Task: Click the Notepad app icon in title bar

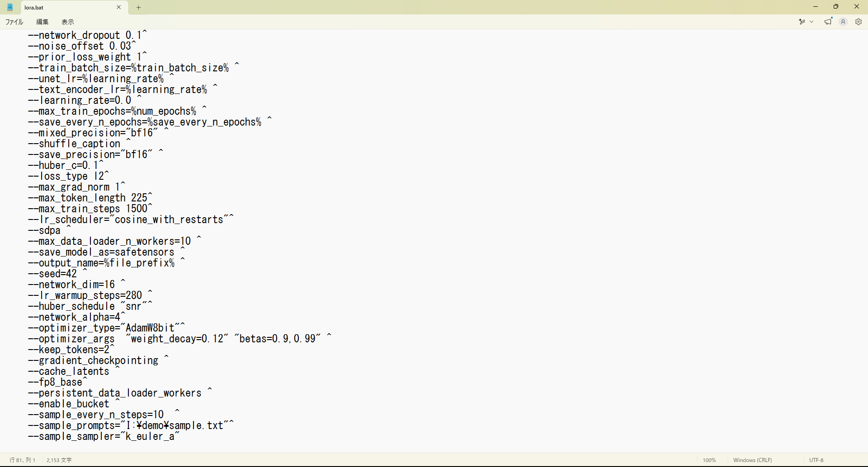Action: click(x=10, y=7)
